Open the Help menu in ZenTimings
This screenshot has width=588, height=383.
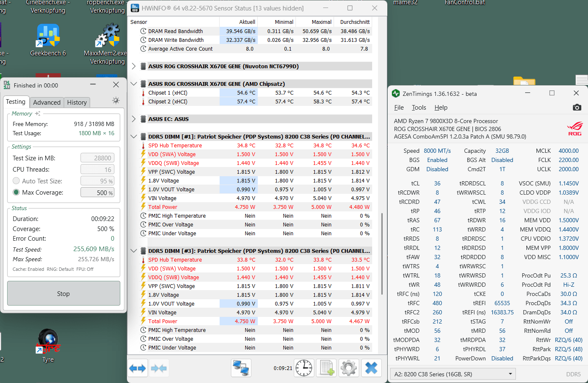(441, 108)
